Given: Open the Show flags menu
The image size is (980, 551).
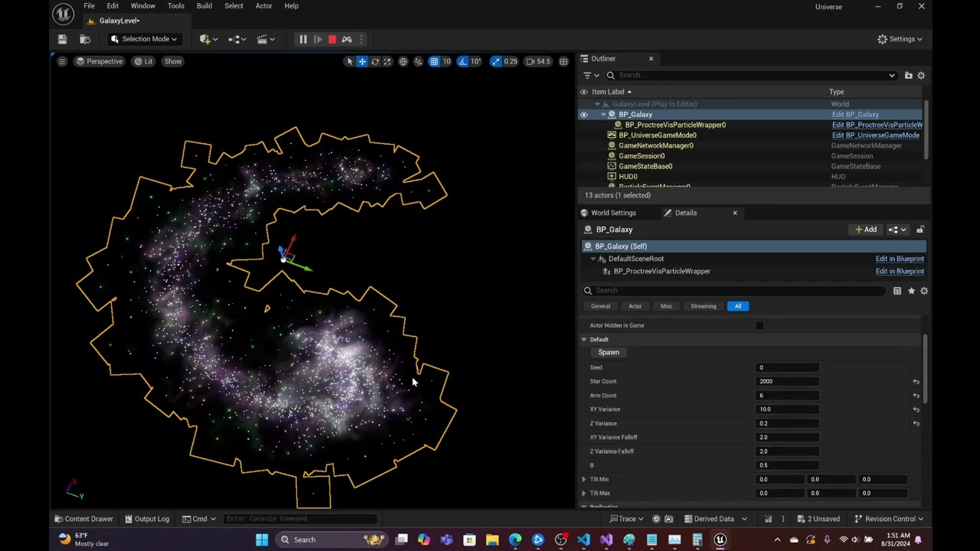Looking at the screenshot, I should coord(172,61).
